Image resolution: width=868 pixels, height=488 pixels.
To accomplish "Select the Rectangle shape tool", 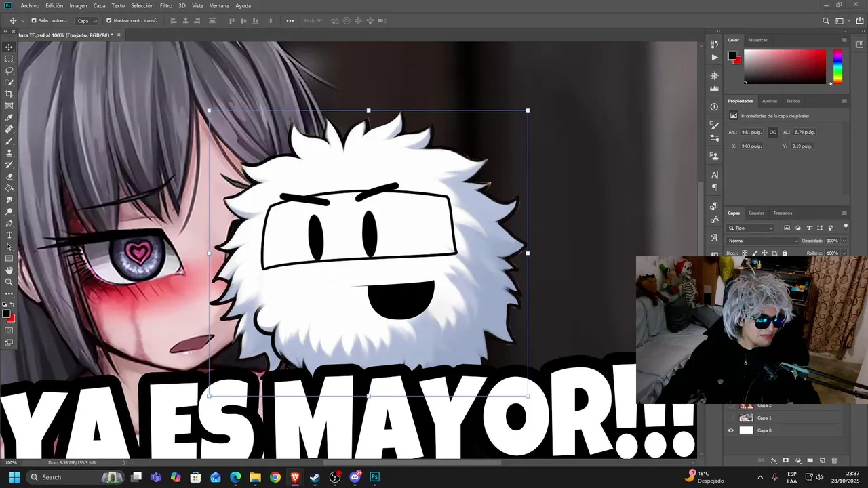I will pos(9,259).
